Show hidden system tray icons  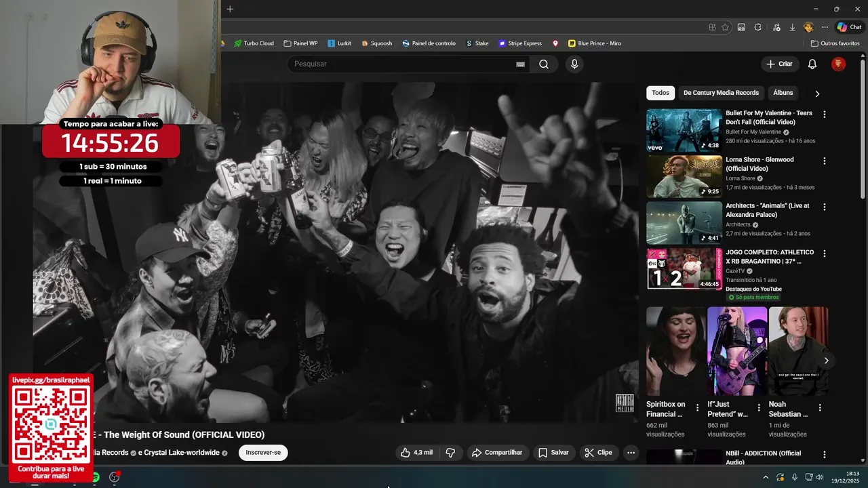[x=766, y=477]
